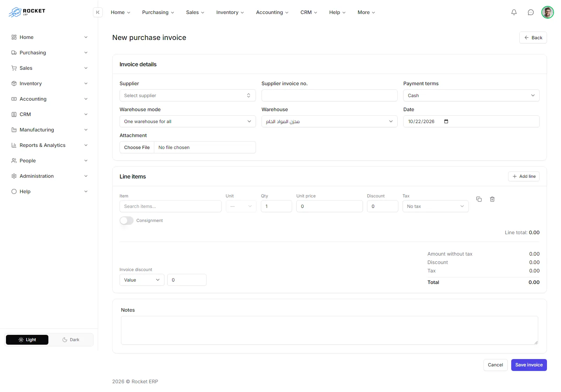Switch to Dark theme
Viewport: 561px width, 392px height.
click(x=71, y=340)
